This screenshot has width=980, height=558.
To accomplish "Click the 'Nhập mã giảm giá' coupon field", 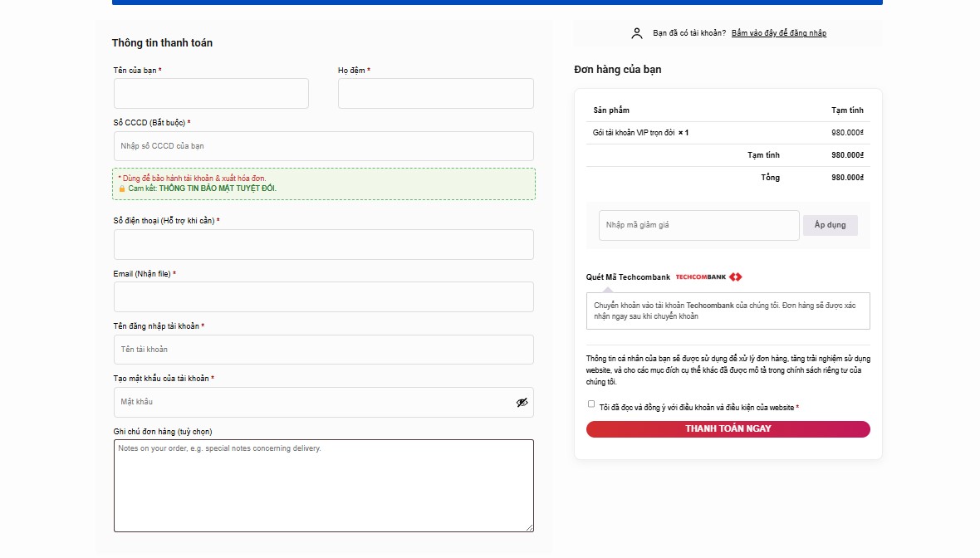I will pyautogui.click(x=698, y=224).
